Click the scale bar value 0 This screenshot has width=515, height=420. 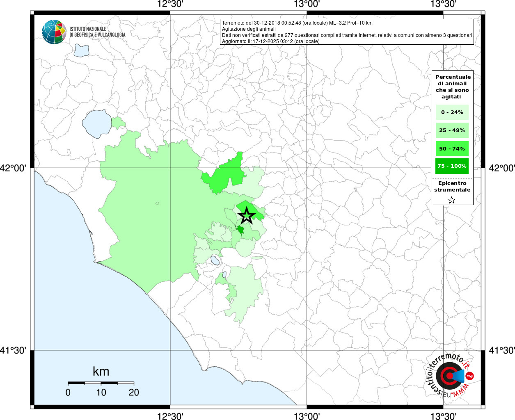tap(68, 393)
